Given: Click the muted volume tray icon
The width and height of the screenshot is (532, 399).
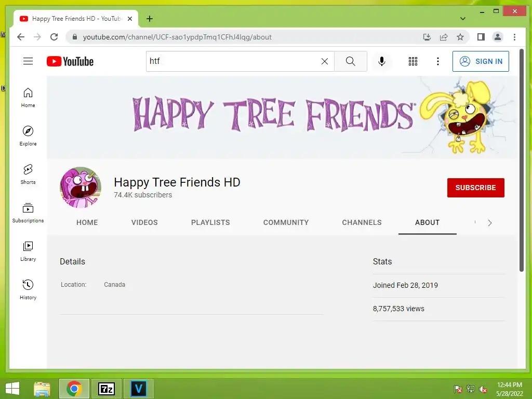Looking at the screenshot, I should [x=483, y=389].
